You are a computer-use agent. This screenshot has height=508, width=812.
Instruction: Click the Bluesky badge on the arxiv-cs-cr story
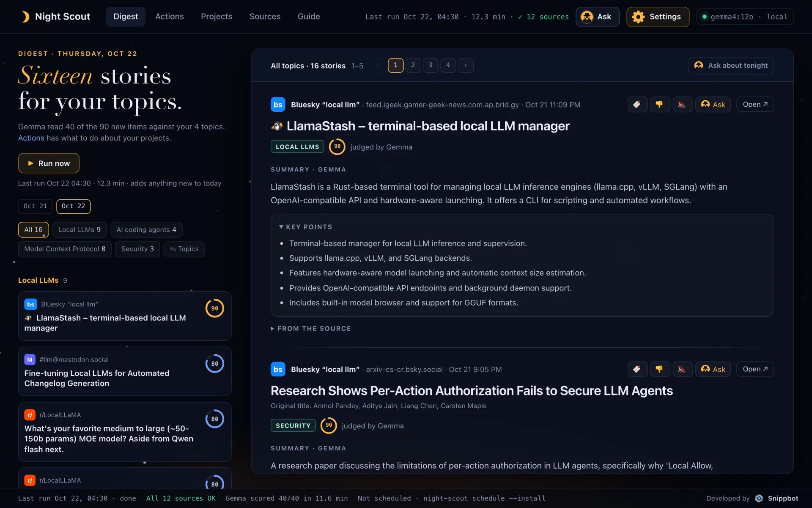coord(278,369)
